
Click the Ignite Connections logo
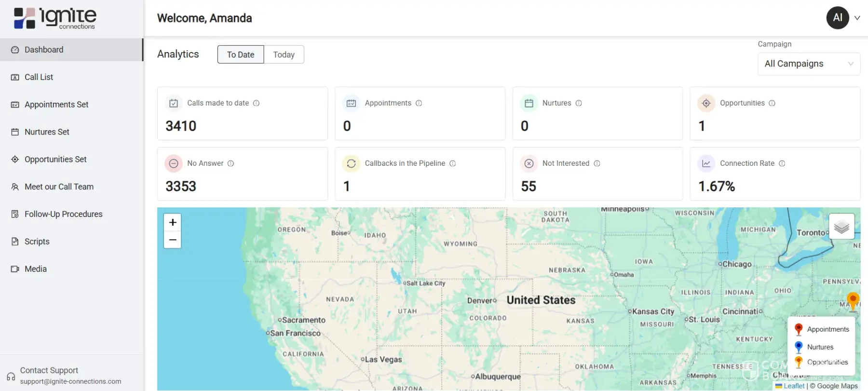(x=55, y=18)
